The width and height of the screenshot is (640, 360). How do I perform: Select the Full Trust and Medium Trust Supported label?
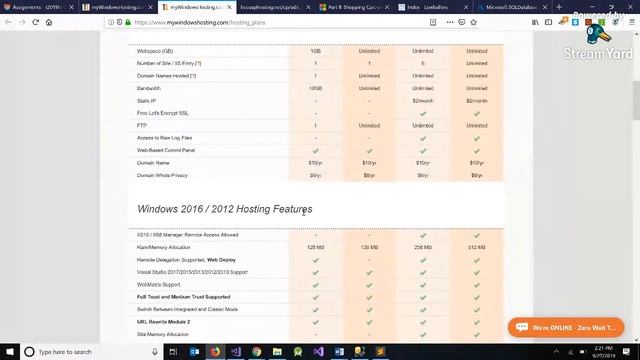click(183, 297)
